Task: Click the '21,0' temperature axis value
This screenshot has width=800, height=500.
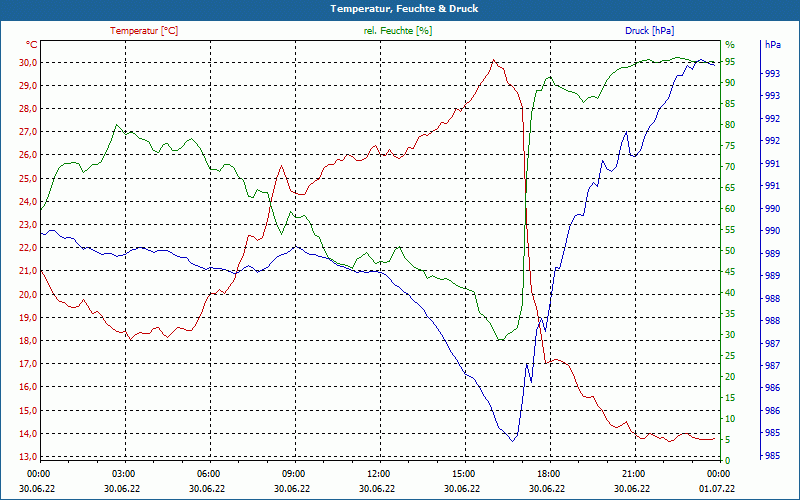Action: click(28, 271)
